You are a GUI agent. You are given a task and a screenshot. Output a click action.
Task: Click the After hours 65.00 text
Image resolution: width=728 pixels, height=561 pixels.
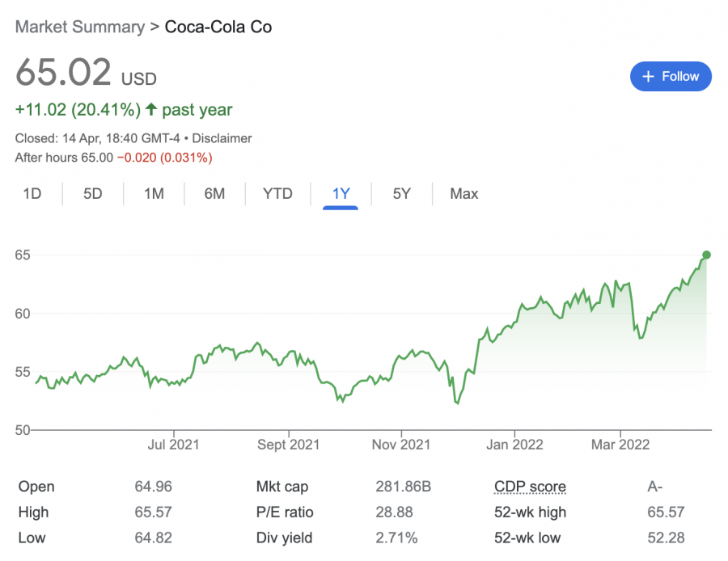point(64,158)
